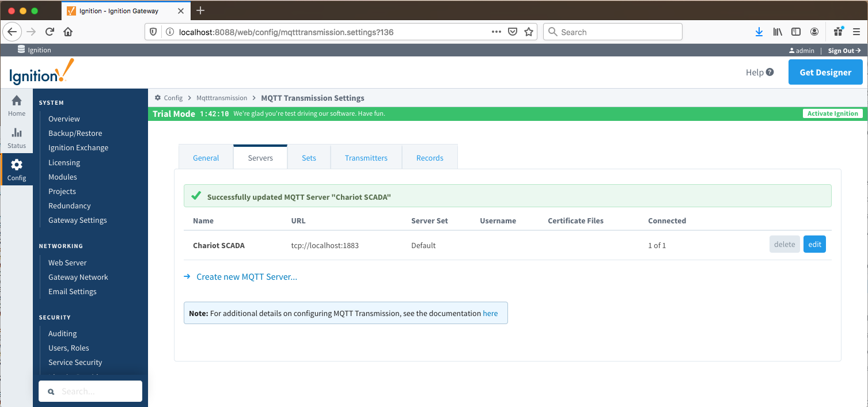868x407 pixels.
Task: Switch to the General tab
Action: [206, 158]
